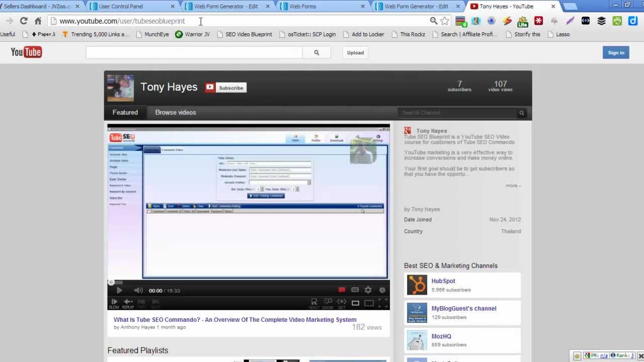Click the ZOOM button in player
Screen dimensions: 644x362
[x=328, y=303]
